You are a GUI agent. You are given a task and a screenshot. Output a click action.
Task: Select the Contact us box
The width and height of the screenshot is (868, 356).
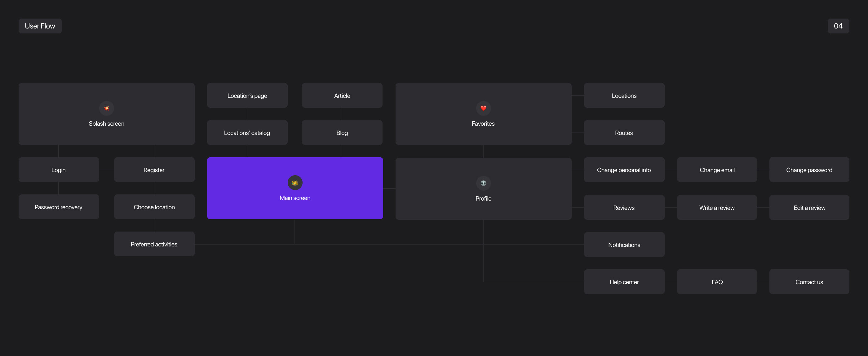[x=809, y=282]
